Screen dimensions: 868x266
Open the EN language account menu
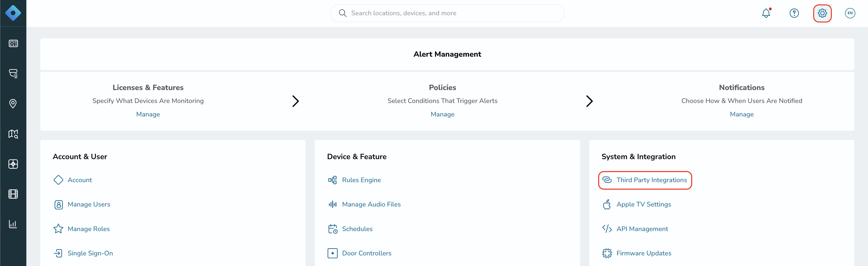[x=850, y=13]
